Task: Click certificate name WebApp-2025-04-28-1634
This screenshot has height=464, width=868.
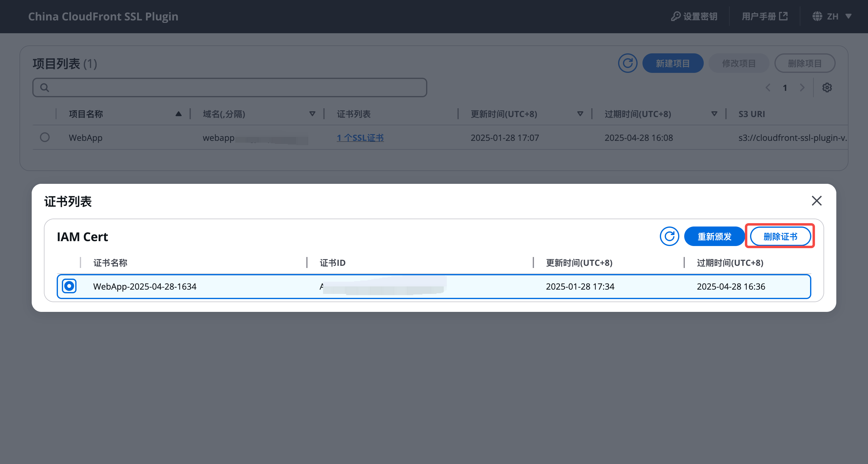Action: (144, 287)
